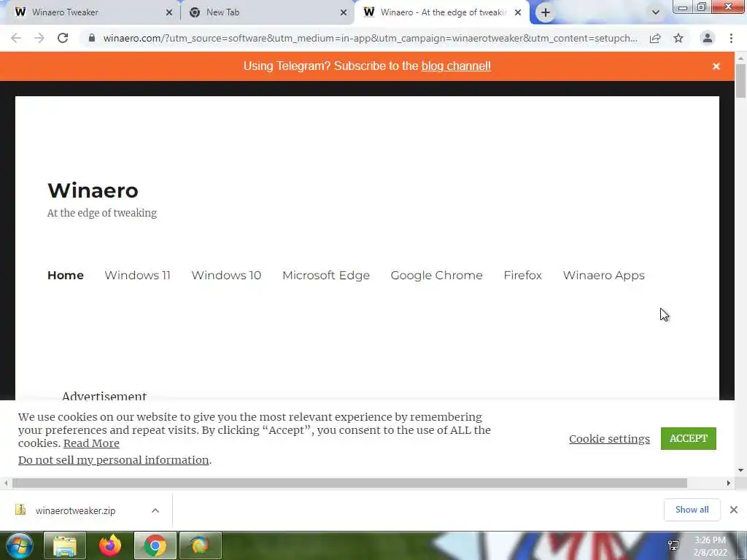Open the Google Chrome menu item
The image size is (747, 560).
coord(436,276)
